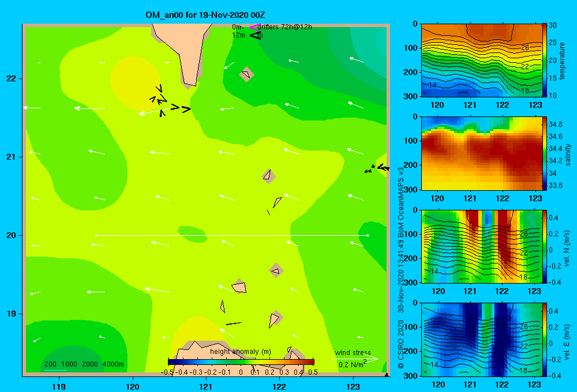Click latitude tick 20 on the main map
This screenshot has width=577, height=392.
11,235
